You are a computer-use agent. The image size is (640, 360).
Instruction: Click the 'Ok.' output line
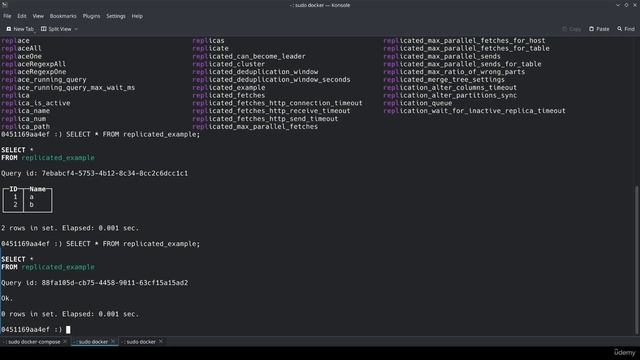coord(7,298)
